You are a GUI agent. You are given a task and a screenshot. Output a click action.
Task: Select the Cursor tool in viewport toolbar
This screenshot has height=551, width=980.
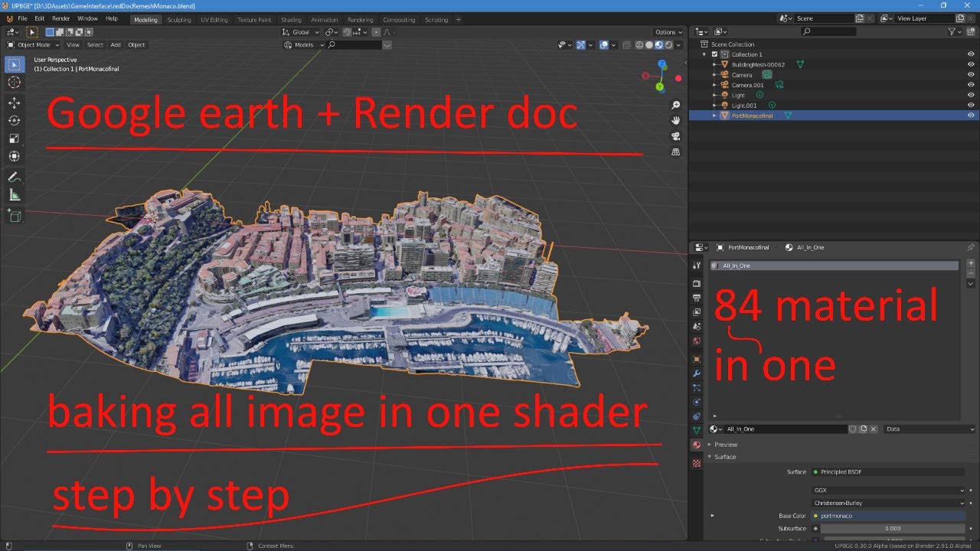(x=15, y=83)
